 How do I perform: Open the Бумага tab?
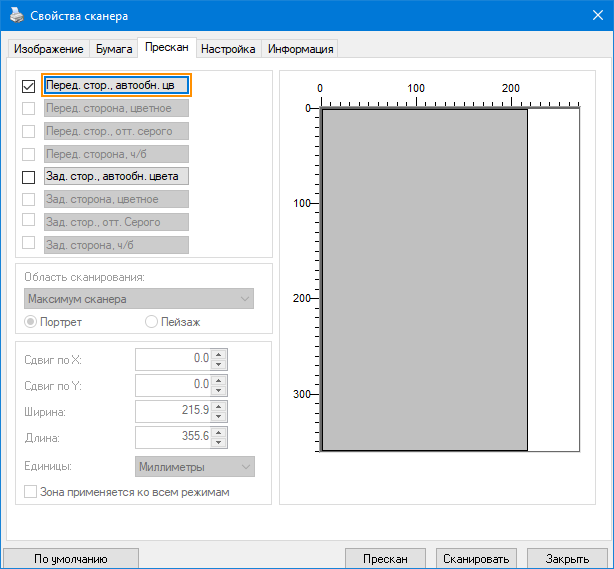[x=114, y=49]
